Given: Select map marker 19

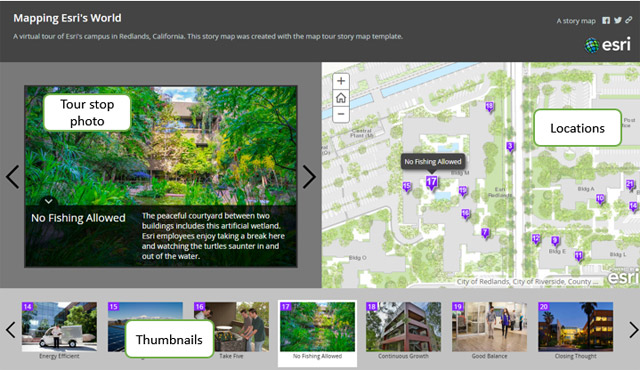Looking at the screenshot, I should (x=462, y=191).
